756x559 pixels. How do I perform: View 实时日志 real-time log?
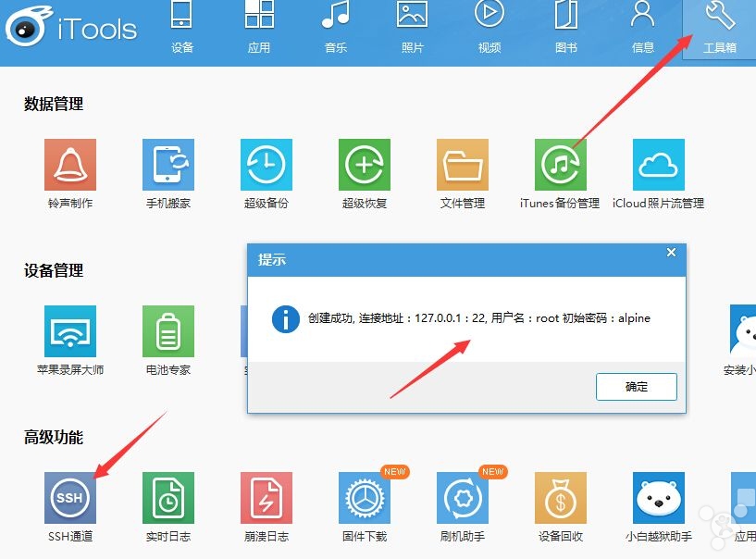[168, 507]
